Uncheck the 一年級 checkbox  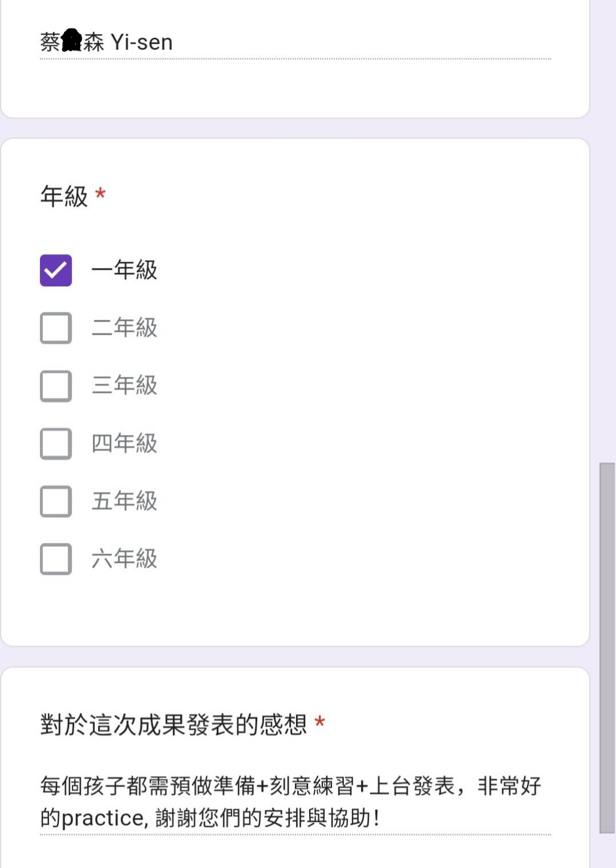(x=56, y=270)
